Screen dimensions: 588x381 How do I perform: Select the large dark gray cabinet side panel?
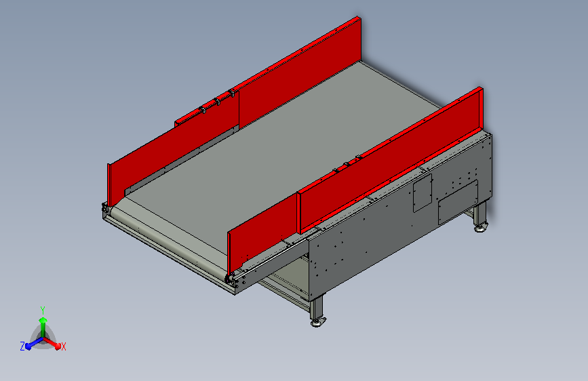[399, 218]
